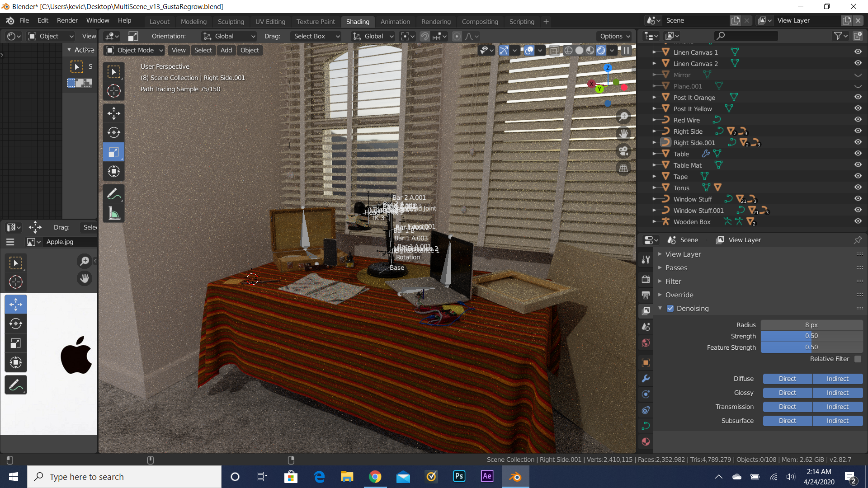
Task: Toggle Subsurface Indirect denoising pass
Action: click(x=838, y=421)
